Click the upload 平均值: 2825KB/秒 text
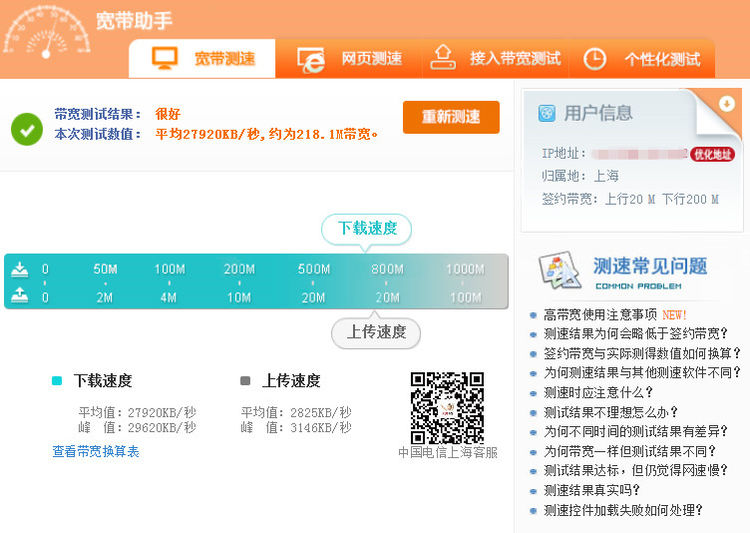The height and width of the screenshot is (533, 750). click(296, 412)
